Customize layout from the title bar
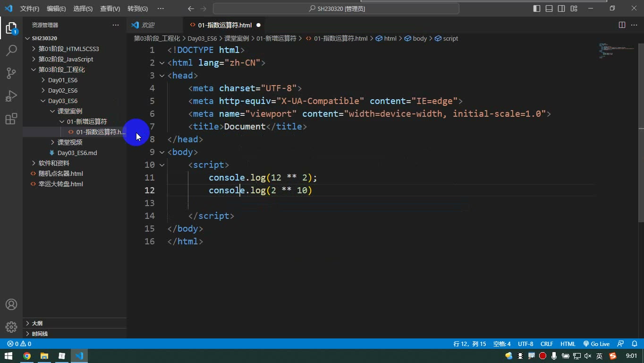This screenshot has width=644, height=363. point(574,9)
